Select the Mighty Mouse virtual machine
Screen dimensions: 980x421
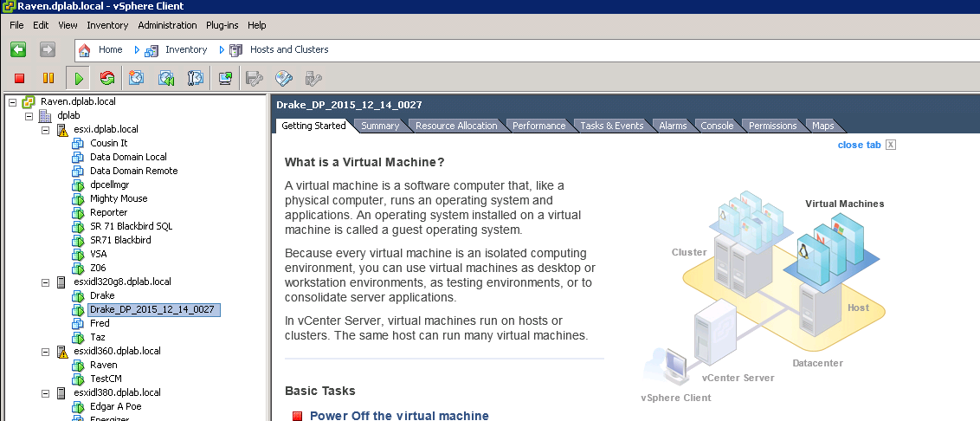[x=119, y=198]
